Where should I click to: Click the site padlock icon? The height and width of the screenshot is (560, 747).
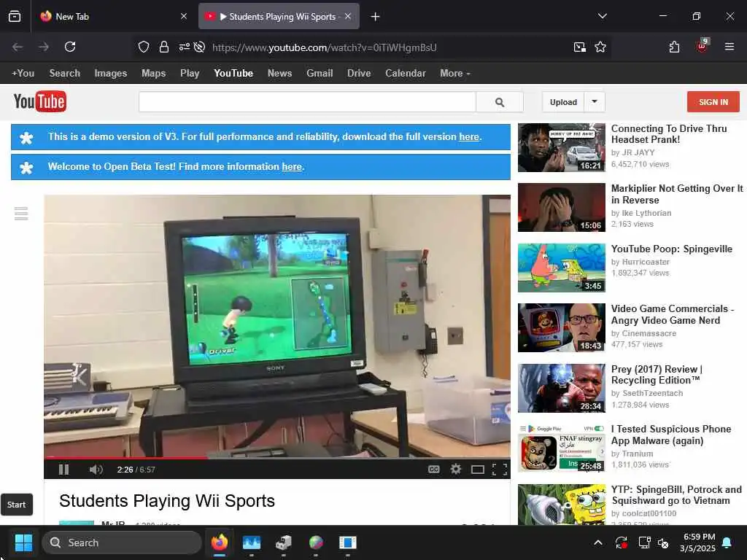click(x=164, y=47)
